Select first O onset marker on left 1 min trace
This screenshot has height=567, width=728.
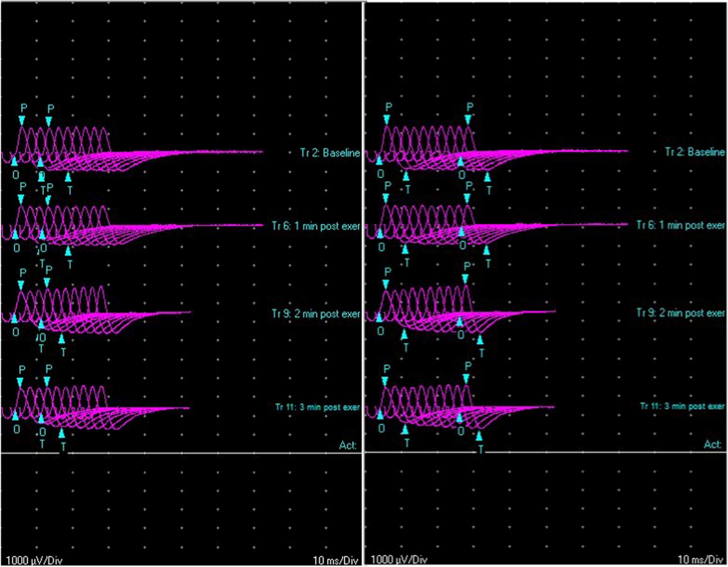click(15, 235)
